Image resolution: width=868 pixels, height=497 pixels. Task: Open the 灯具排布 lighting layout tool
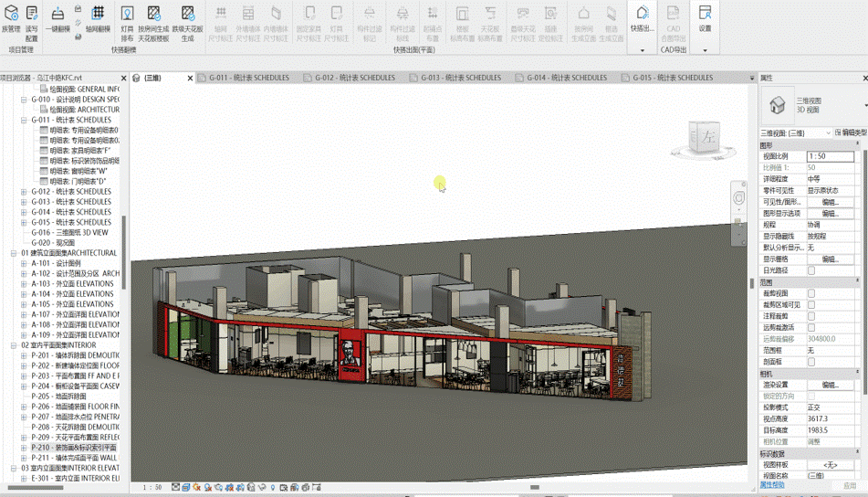pyautogui.click(x=127, y=15)
